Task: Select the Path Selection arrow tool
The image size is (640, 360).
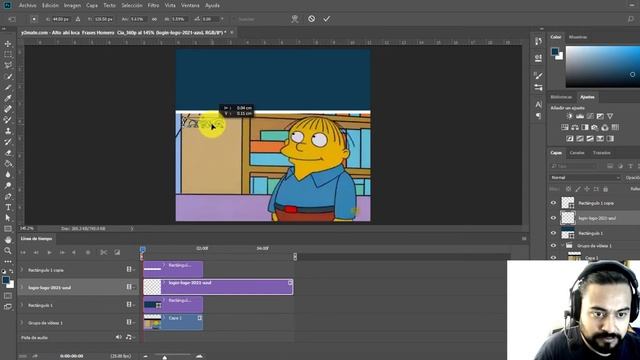Action: 8,218
